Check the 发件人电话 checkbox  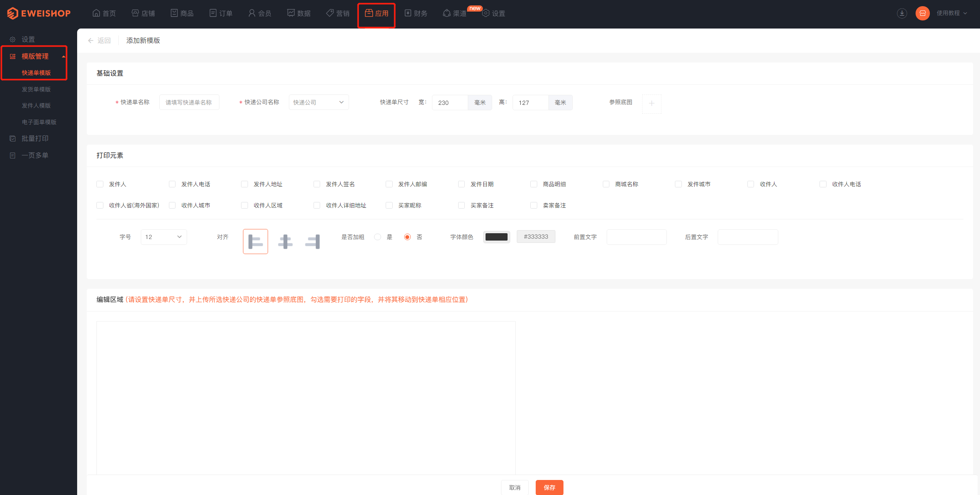click(172, 184)
